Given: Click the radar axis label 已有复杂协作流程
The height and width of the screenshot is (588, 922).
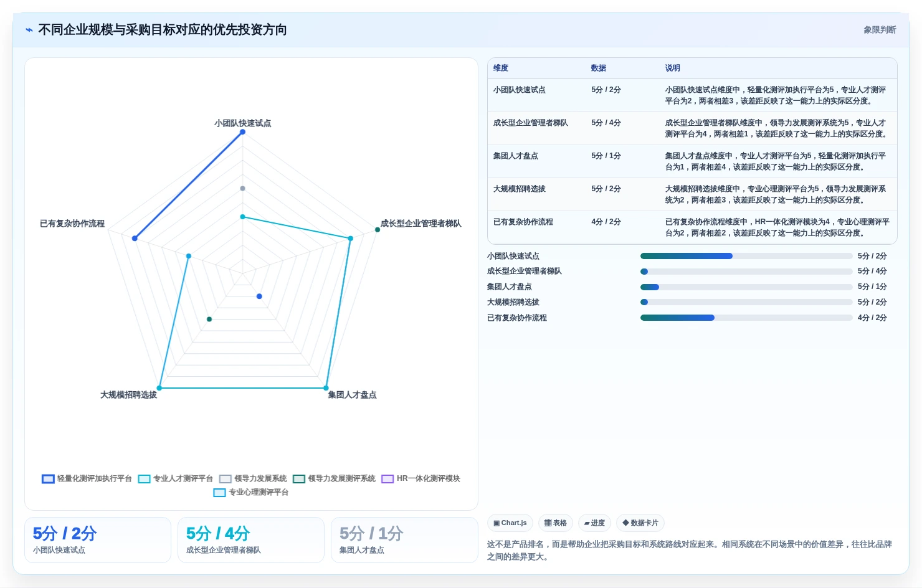Looking at the screenshot, I should click(72, 224).
